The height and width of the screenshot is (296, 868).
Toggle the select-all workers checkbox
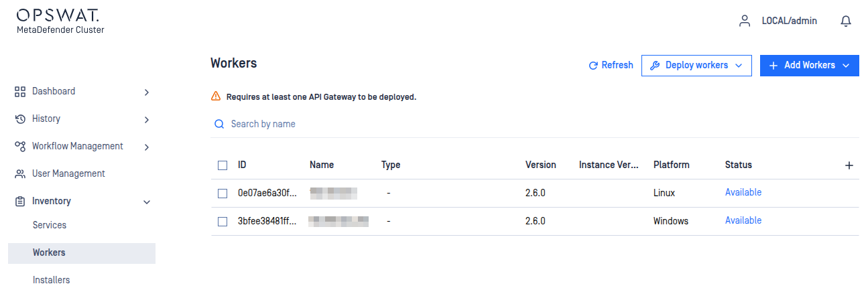[x=223, y=165]
